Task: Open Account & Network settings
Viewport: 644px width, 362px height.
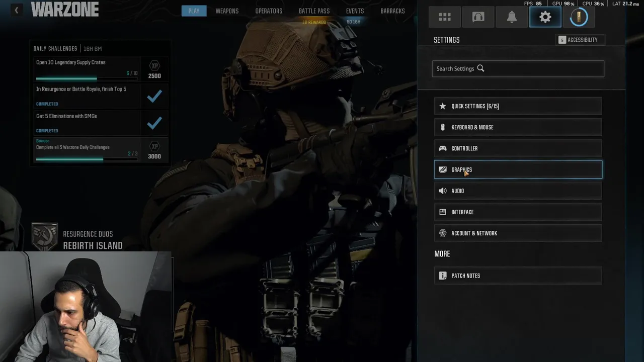Action: point(518,233)
